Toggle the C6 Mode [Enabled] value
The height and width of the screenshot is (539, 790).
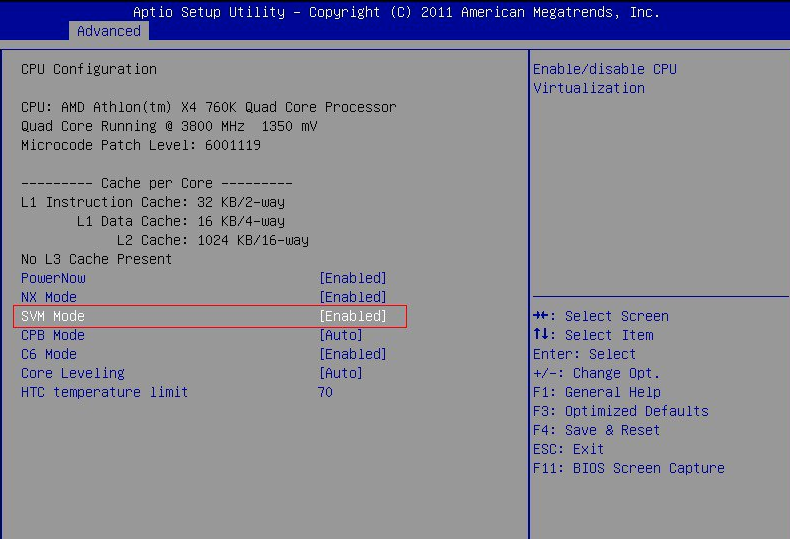(x=352, y=354)
